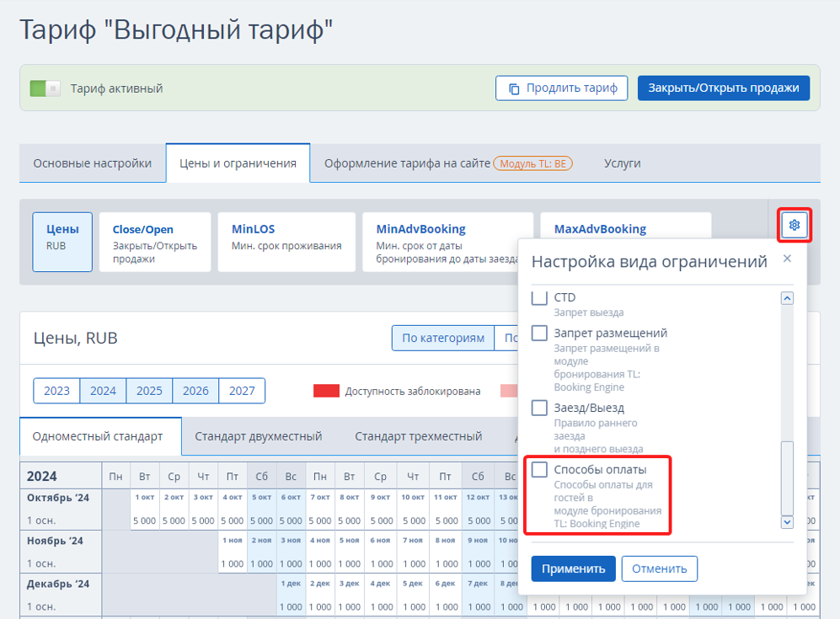Select the MinLOS restriction card
The image size is (840, 619).
click(x=286, y=242)
